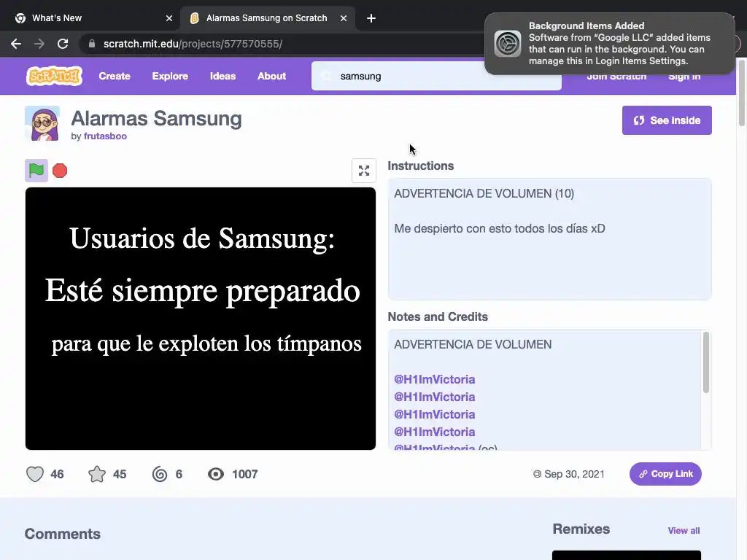Click 'Me despierto con esto todos los días xD'
747x560 pixels.
500,228
